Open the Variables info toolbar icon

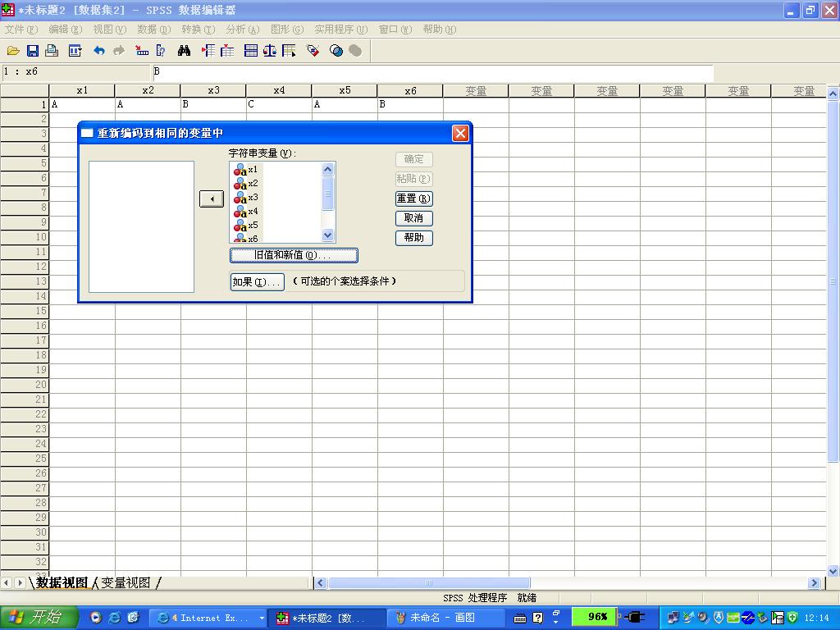[160, 51]
